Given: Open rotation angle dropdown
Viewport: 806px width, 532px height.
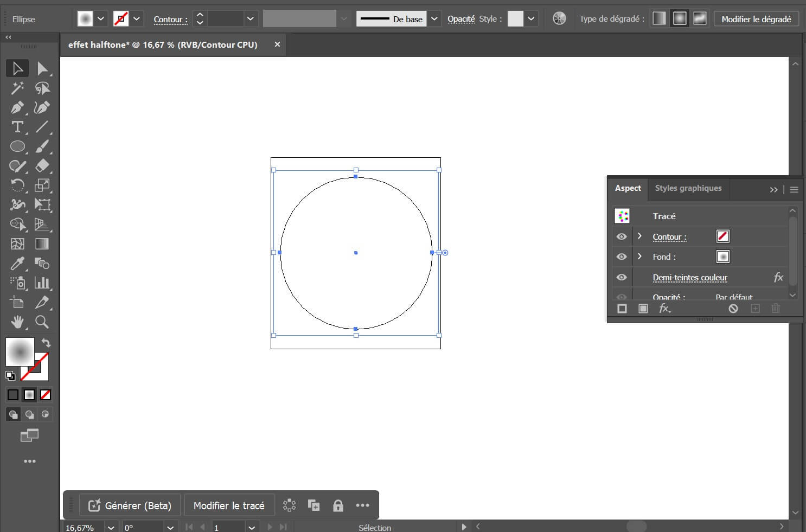Looking at the screenshot, I should click(x=170, y=527).
